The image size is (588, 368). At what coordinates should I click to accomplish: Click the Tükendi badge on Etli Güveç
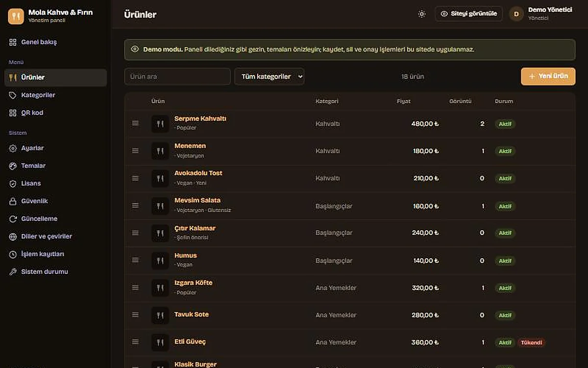point(532,342)
